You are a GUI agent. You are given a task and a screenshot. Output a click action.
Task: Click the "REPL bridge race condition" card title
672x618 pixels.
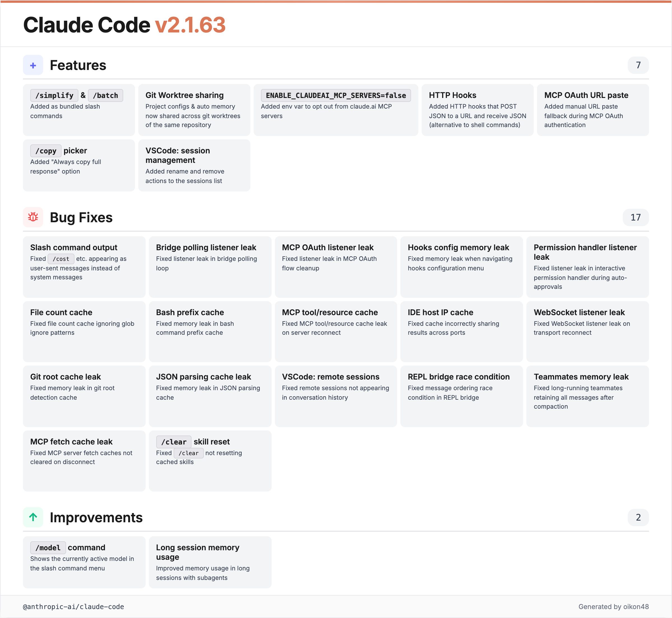click(x=459, y=377)
